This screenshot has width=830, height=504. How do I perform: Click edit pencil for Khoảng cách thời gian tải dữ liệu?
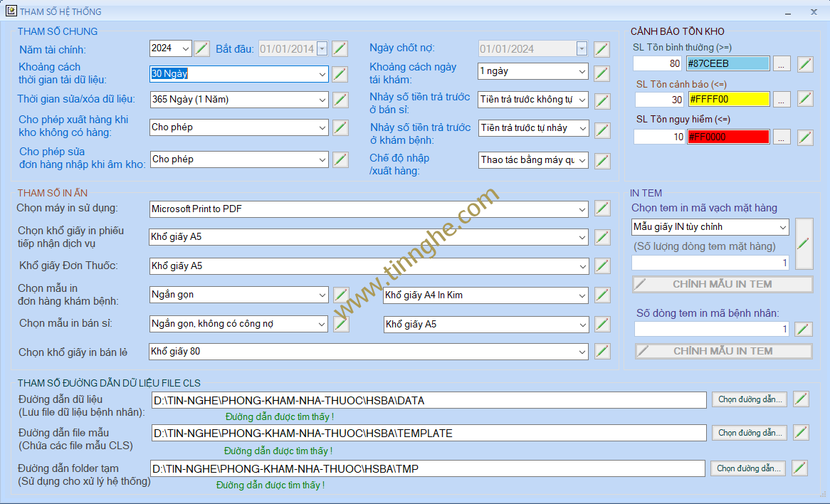click(340, 74)
